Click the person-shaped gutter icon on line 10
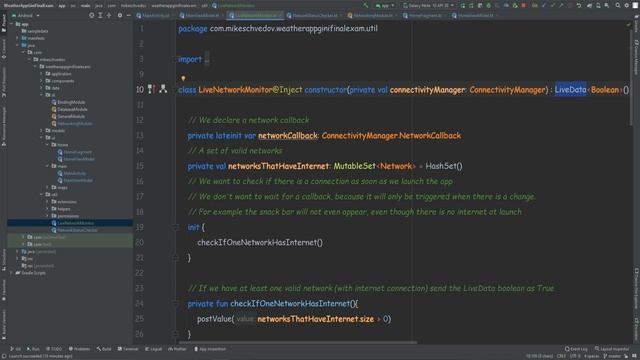The width and height of the screenshot is (640, 360). coord(163,89)
